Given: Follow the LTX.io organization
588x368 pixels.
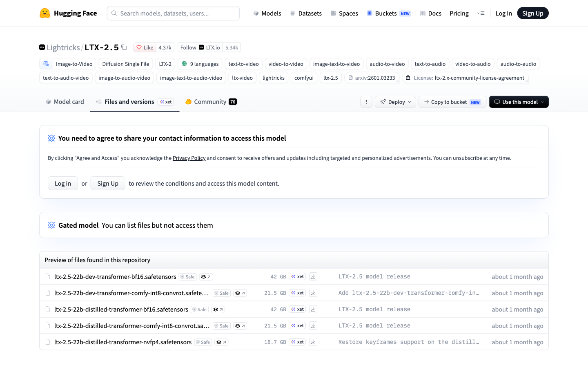Looking at the screenshot, I should point(200,47).
